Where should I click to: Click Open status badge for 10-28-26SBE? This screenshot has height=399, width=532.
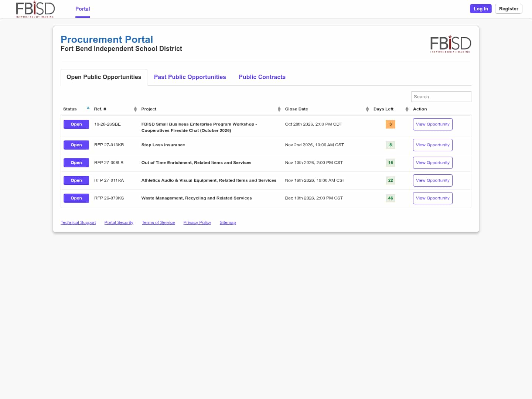point(76,124)
